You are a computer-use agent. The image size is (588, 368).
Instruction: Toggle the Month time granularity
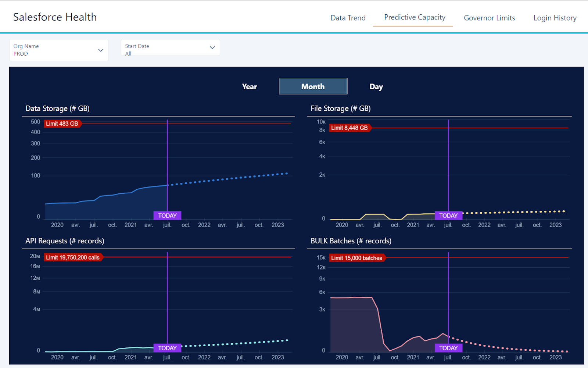coord(313,86)
